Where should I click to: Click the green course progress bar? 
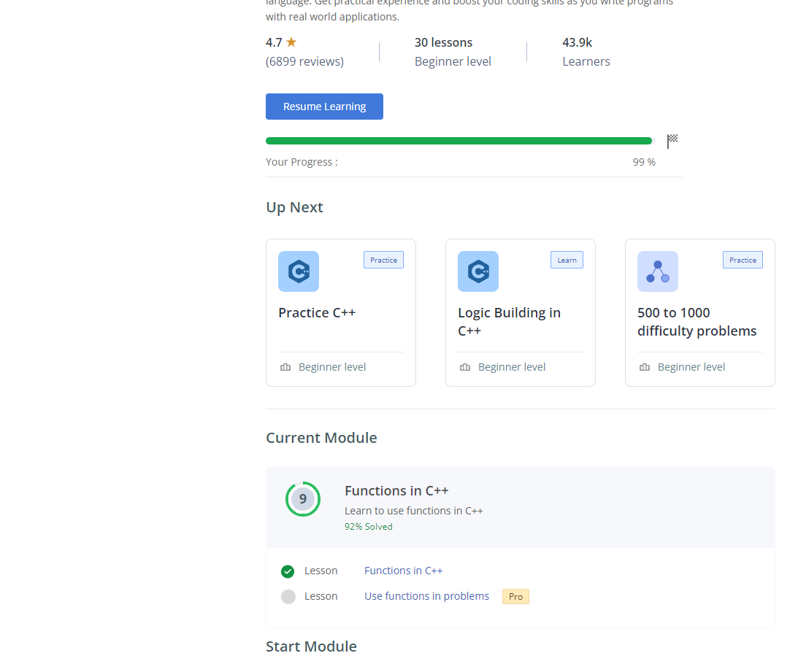pos(459,141)
